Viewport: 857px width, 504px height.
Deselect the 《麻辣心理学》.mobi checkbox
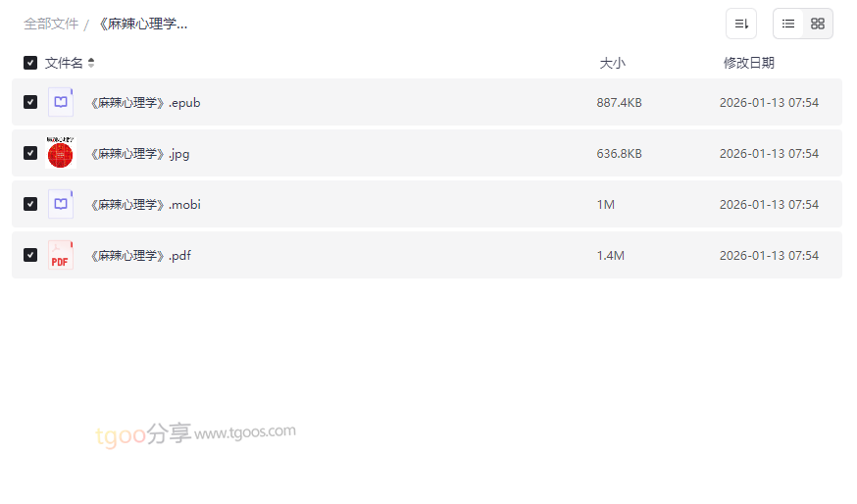tap(30, 204)
